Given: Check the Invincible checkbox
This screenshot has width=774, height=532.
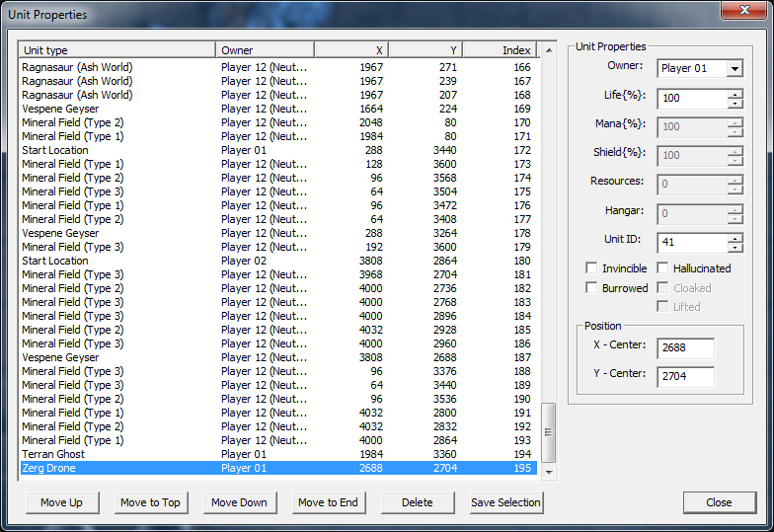Looking at the screenshot, I should 591,268.
